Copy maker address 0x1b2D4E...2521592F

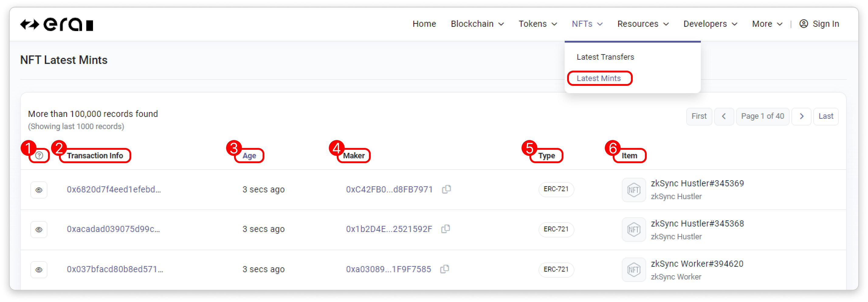(x=446, y=229)
